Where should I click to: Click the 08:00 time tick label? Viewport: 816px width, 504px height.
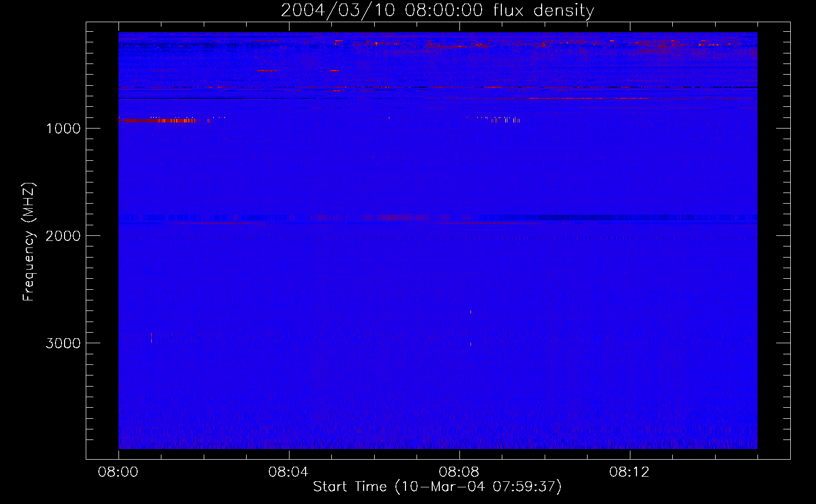119,472
